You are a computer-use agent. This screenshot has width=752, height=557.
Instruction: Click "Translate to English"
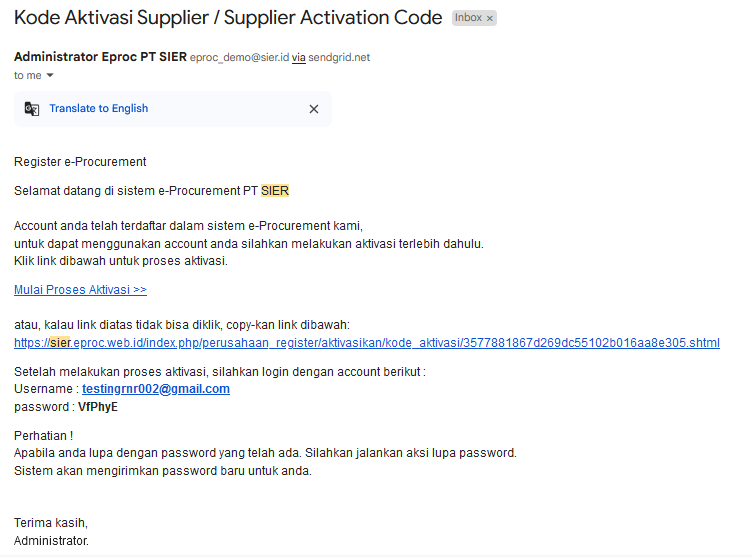click(x=98, y=109)
